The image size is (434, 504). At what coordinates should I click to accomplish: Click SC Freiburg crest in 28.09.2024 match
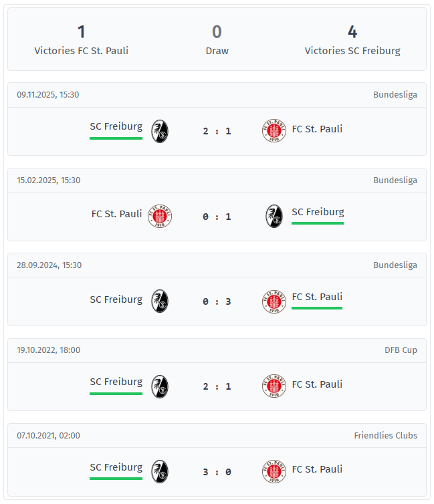click(x=159, y=301)
